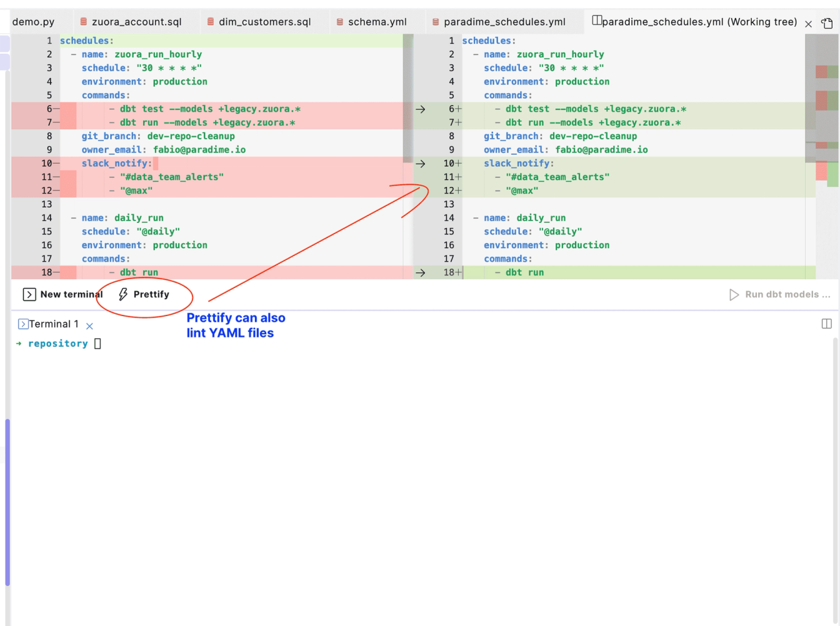
Task: Click "@max" on line 12 of the left pane
Action: 136,191
